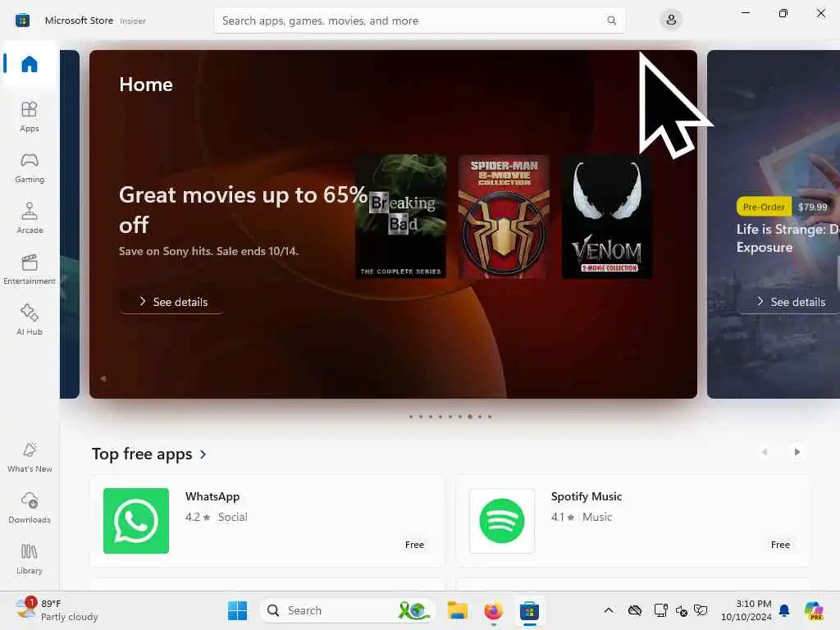Click the Pre-Order badge on Life is Strange
Image resolution: width=840 pixels, height=630 pixels.
pos(764,207)
